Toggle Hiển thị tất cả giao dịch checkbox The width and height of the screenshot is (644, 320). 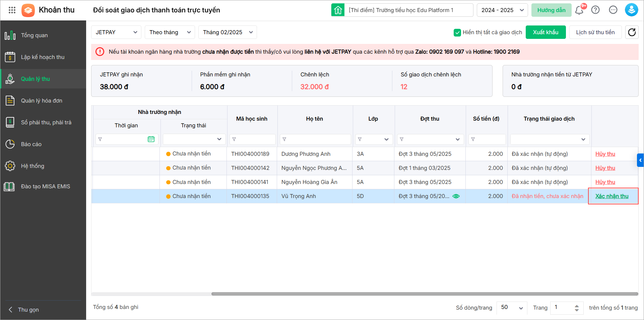[x=457, y=33]
